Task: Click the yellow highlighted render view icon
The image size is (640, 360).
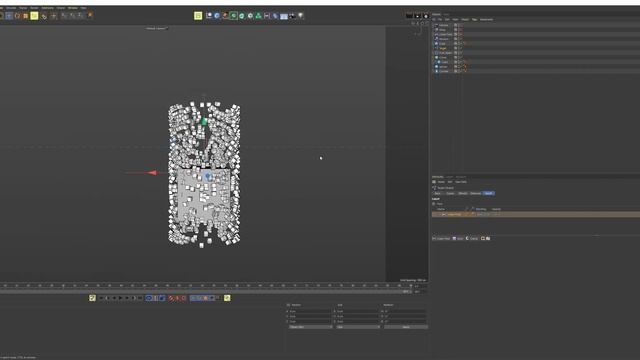Action: (x=198, y=16)
